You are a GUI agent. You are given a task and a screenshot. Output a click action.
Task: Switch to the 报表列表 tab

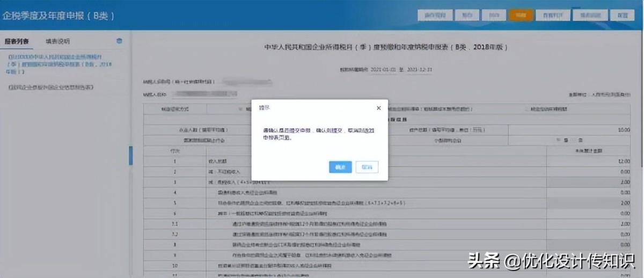(16, 41)
